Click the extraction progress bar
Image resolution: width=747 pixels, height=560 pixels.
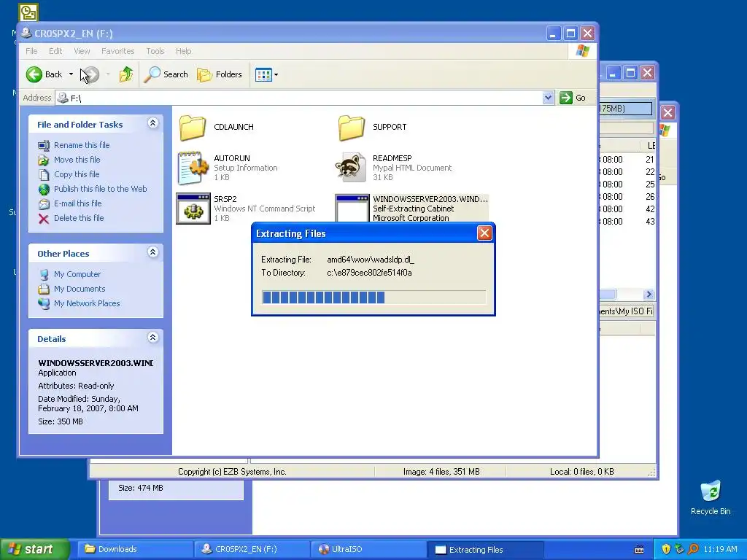click(373, 297)
